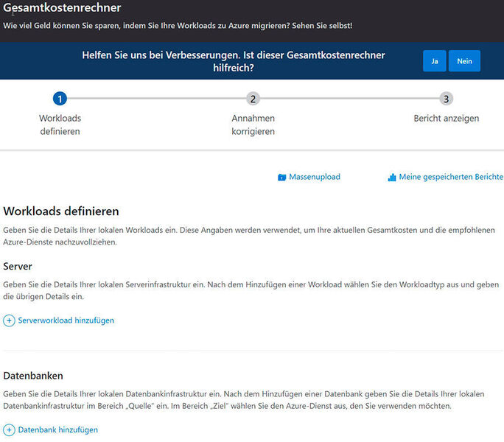The image size is (504, 442).
Task: Open the Massenupload link text
Action: pyautogui.click(x=315, y=177)
